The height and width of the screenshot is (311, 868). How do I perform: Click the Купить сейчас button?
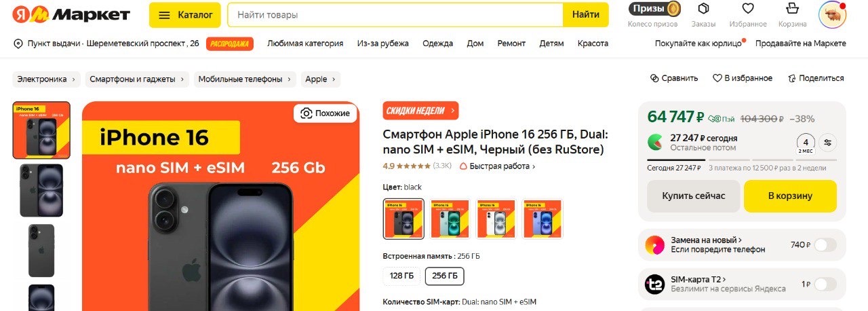[x=694, y=196]
